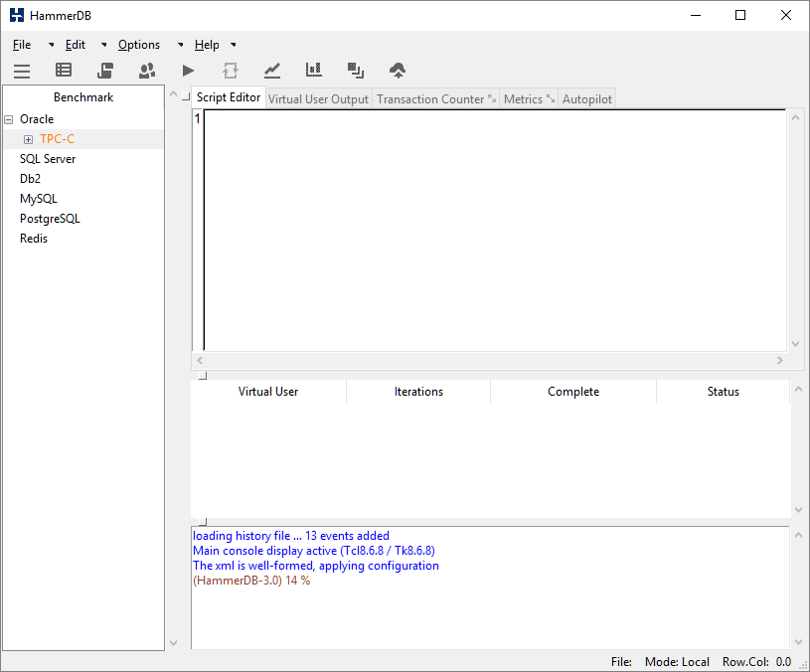Click the schema build table toolbar icon
The width and height of the screenshot is (810, 672).
(64, 70)
